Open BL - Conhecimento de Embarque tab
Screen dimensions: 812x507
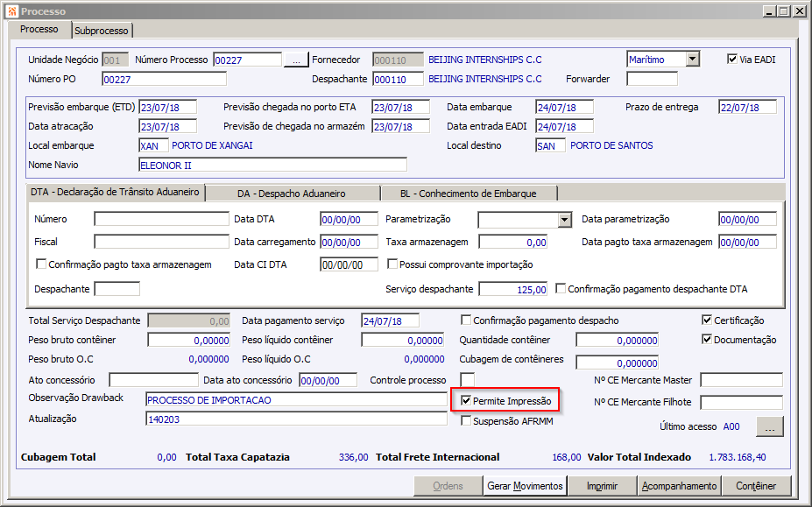[x=468, y=194]
